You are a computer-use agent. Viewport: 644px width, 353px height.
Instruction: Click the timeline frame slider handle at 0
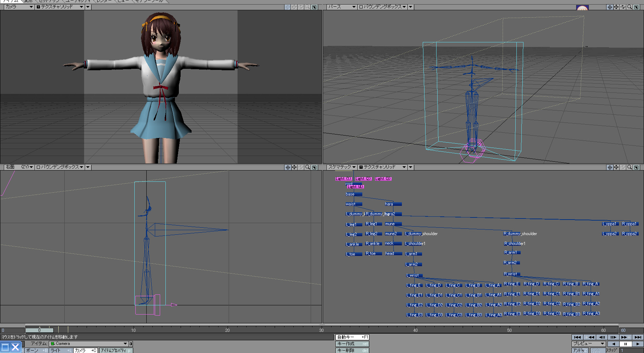(x=39, y=330)
